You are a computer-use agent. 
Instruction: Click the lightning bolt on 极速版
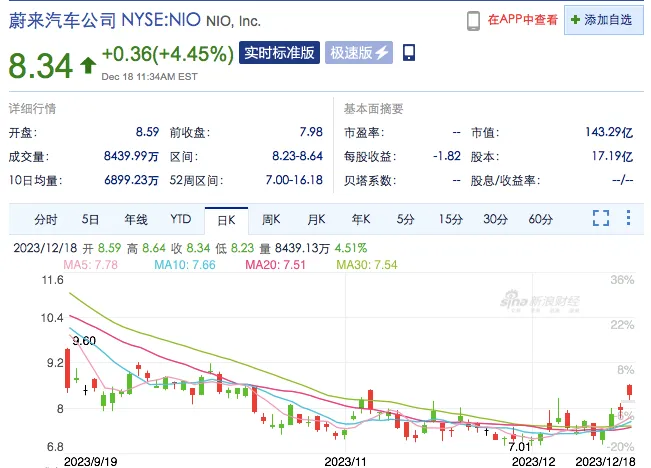(x=382, y=53)
